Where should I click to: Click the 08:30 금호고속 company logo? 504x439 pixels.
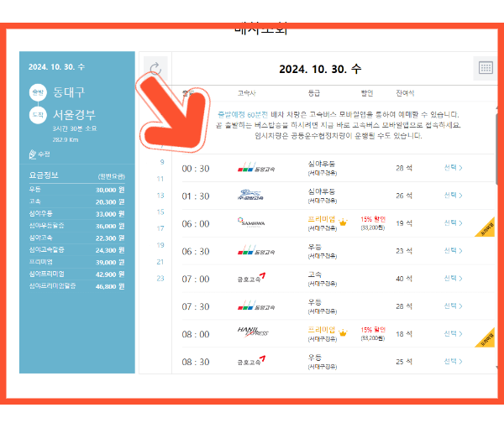(x=251, y=361)
